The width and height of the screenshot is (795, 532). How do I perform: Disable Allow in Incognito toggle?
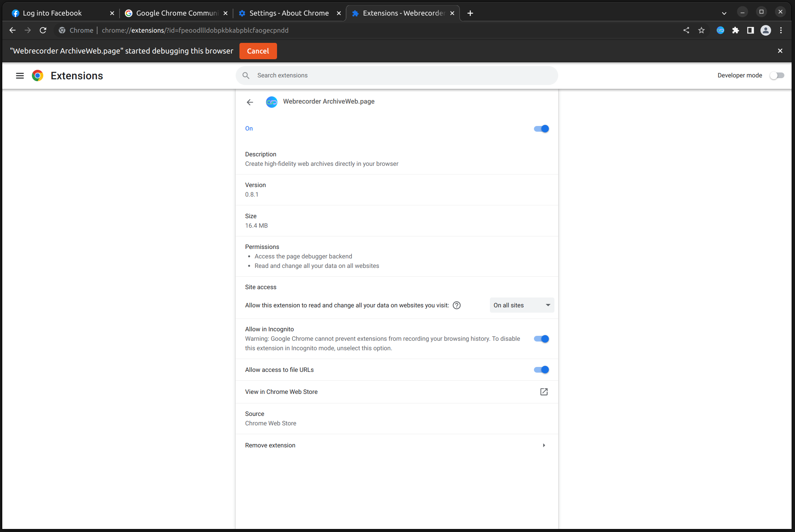pyautogui.click(x=541, y=339)
